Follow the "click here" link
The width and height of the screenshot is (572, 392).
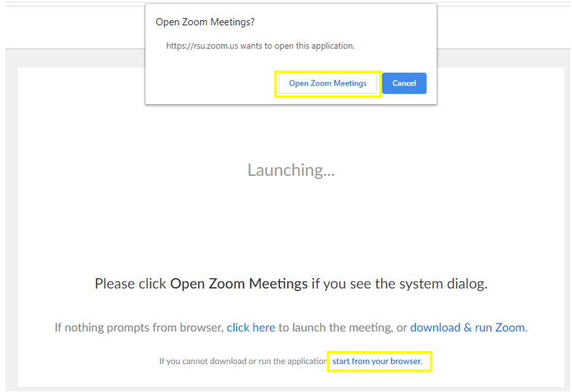250,328
